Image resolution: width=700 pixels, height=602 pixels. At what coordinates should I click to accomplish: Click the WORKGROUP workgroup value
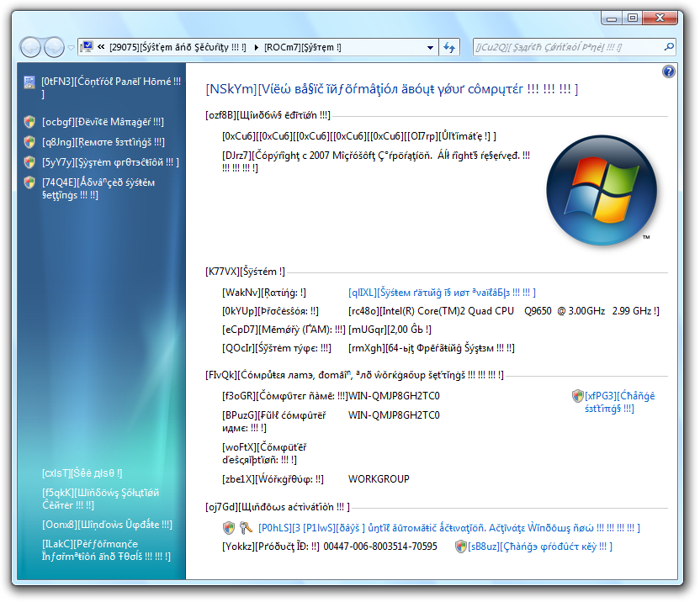379,479
